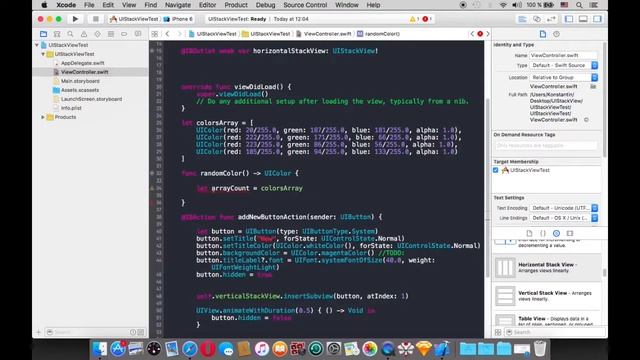Collapse the UIStackViewTest project root
Image resolution: width=640 pixels, height=360 pixels.
37,45
